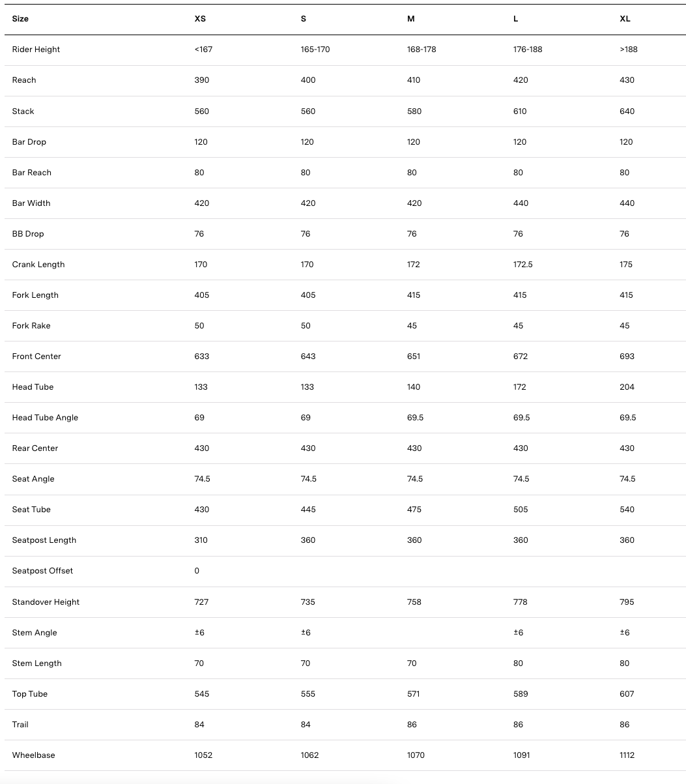
Task: Select the Wheelbase value 1112 for XL
Action: pyautogui.click(x=627, y=755)
